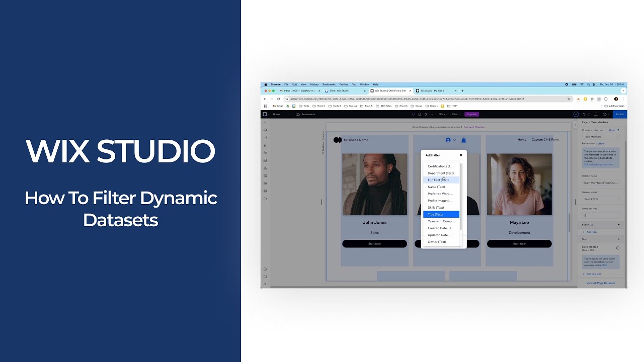
Task: Open the Bookmarks menu in menu bar
Action: tap(329, 84)
